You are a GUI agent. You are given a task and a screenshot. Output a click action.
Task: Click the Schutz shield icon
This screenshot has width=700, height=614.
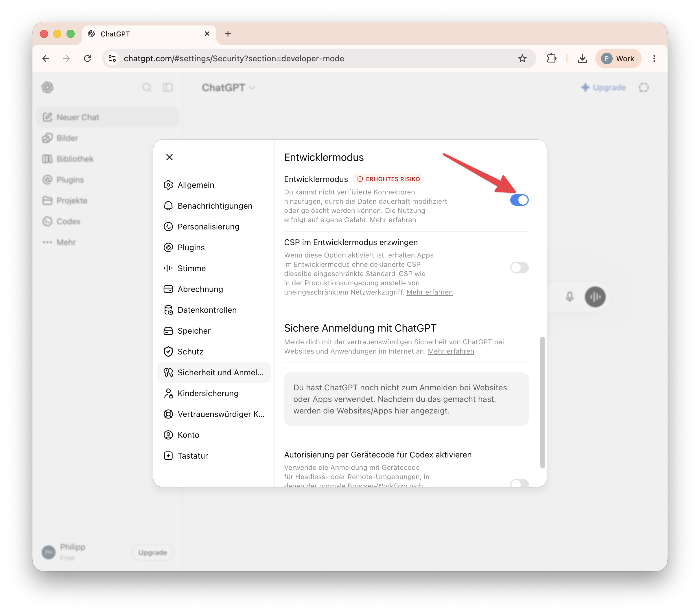(x=168, y=352)
